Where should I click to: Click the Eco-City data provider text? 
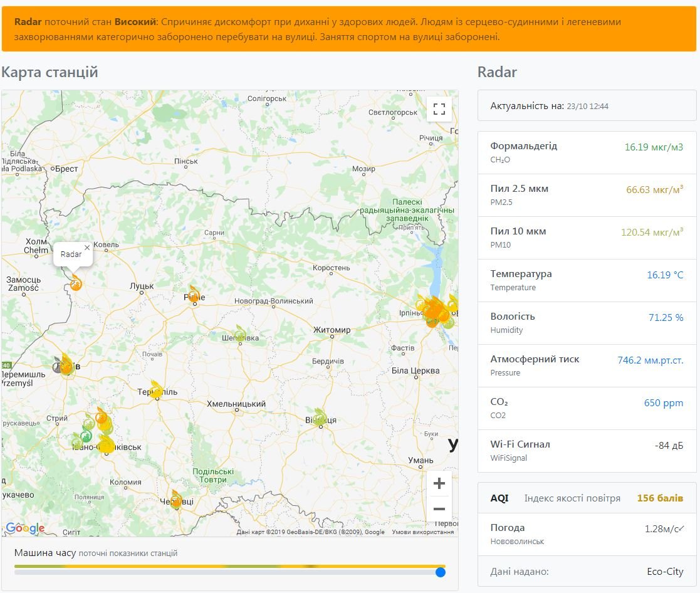pos(664,572)
